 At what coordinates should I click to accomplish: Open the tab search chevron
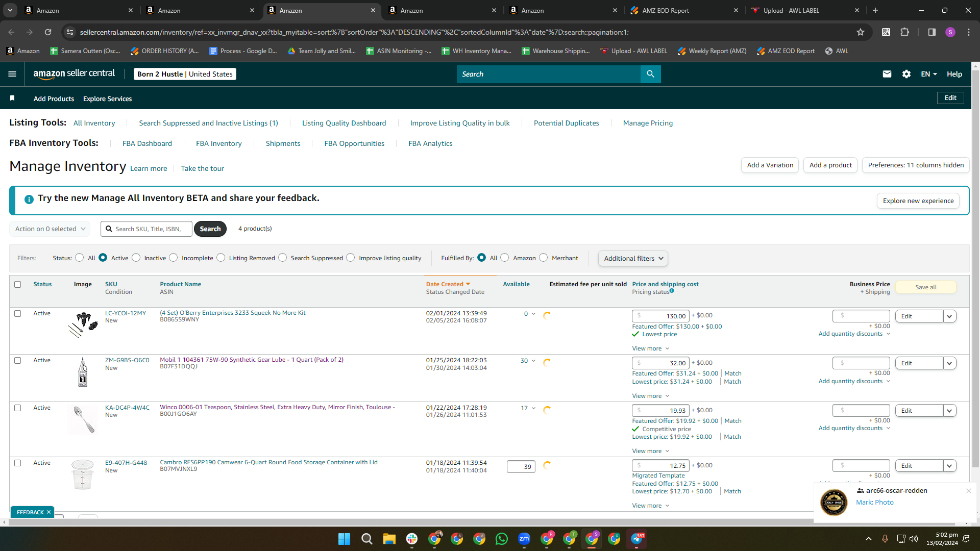[x=10, y=10]
